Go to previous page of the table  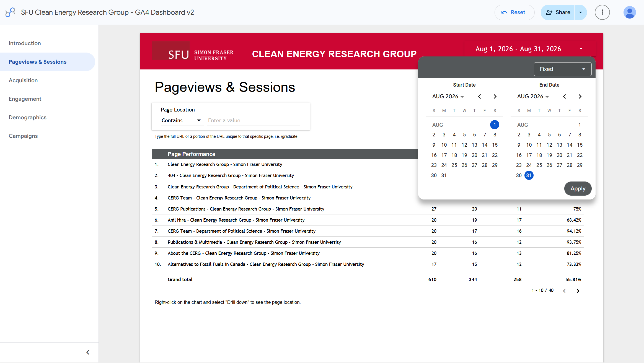click(x=564, y=291)
